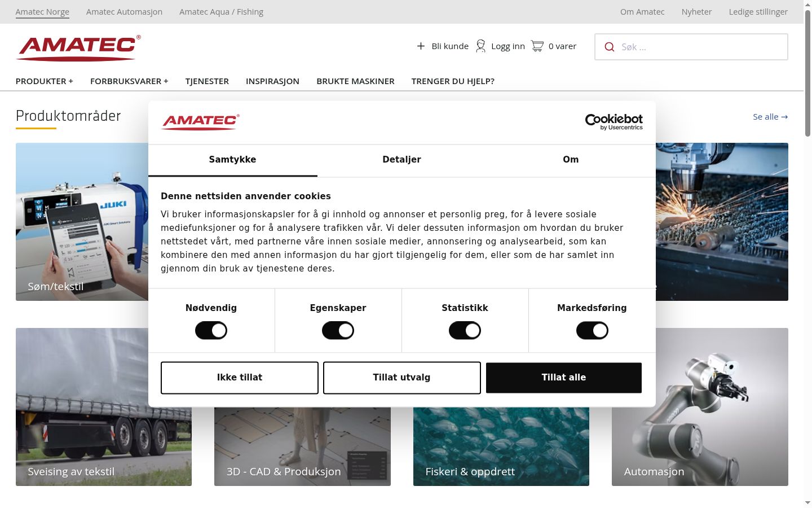Click the Logg inn link

pyautogui.click(x=508, y=46)
